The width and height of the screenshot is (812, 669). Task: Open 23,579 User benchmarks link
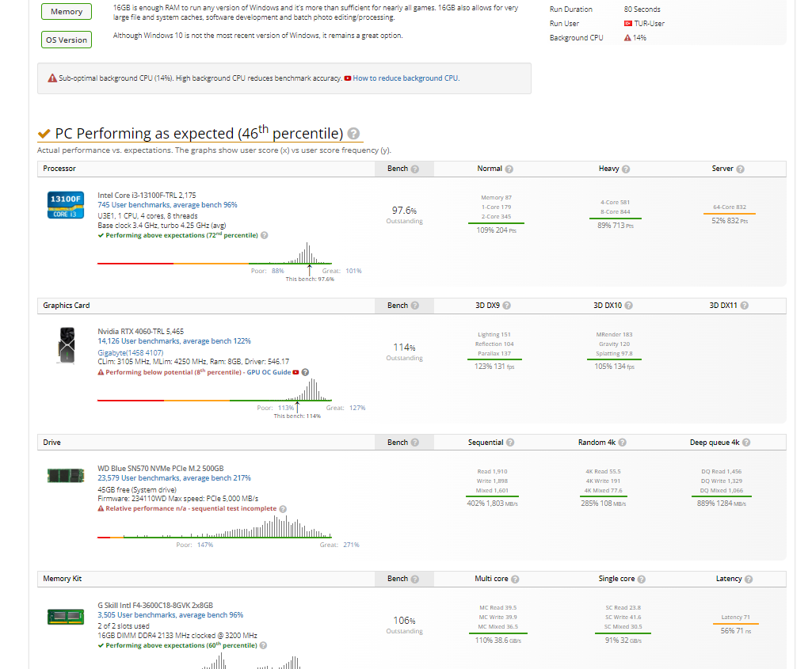coord(174,478)
